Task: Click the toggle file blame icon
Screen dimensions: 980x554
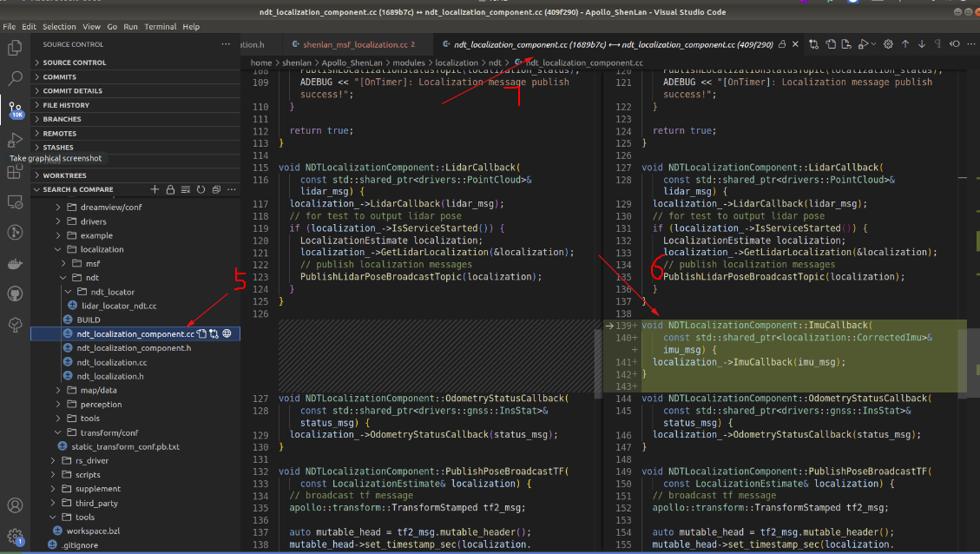Action: tap(954, 44)
